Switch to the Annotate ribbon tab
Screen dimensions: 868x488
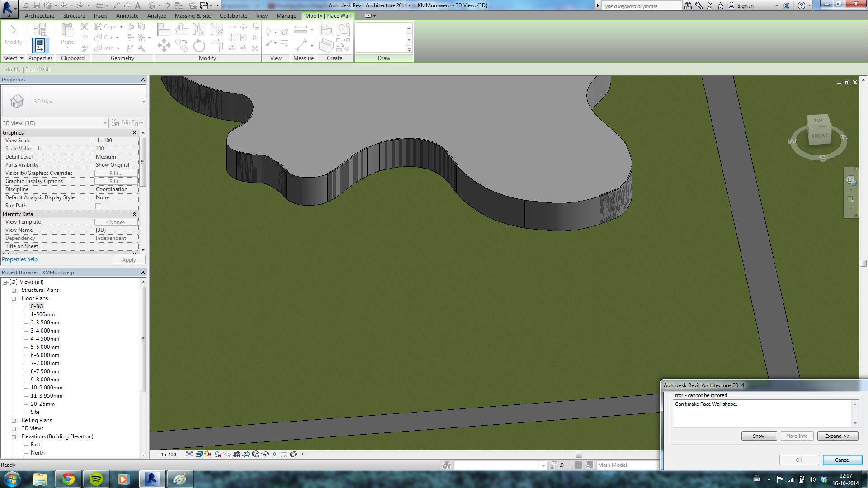tap(127, 16)
